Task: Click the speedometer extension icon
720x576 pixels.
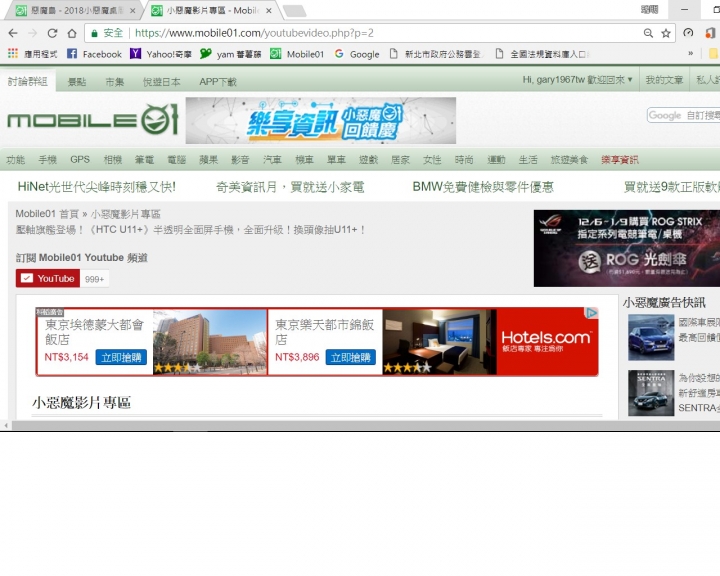Action: [x=688, y=33]
